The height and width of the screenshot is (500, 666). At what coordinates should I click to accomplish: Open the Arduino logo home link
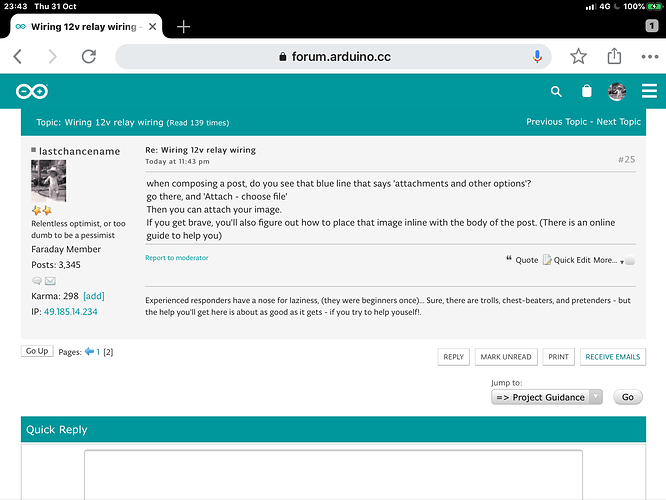[x=32, y=91]
